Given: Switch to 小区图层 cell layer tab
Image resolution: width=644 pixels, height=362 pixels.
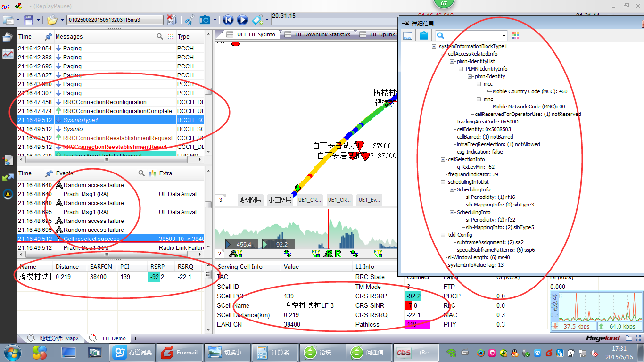Looking at the screenshot, I should pos(280,200).
